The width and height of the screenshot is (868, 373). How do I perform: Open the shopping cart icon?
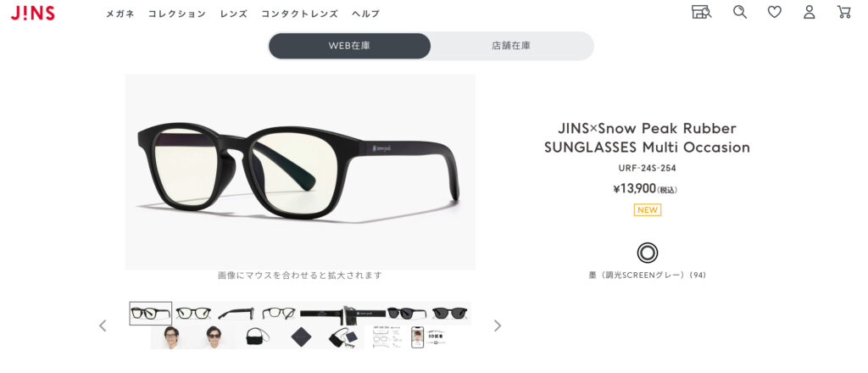point(843,12)
